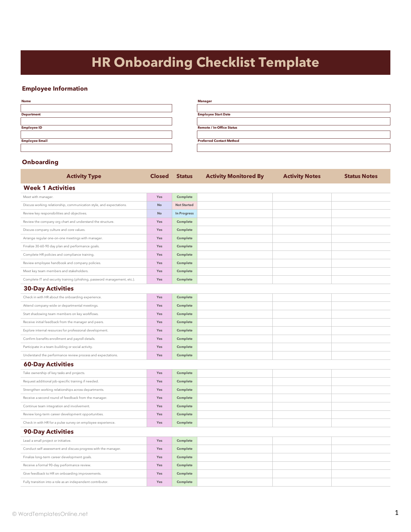411x532 pixels.
Task: Select 'Explore internal resources for professional development.'
Action: tap(66, 330)
